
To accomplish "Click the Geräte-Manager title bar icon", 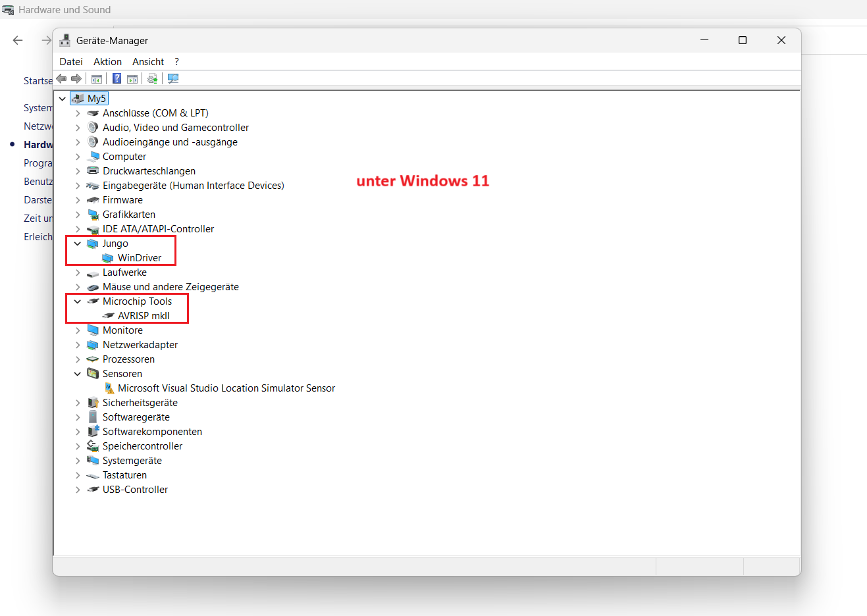I will (x=65, y=40).
